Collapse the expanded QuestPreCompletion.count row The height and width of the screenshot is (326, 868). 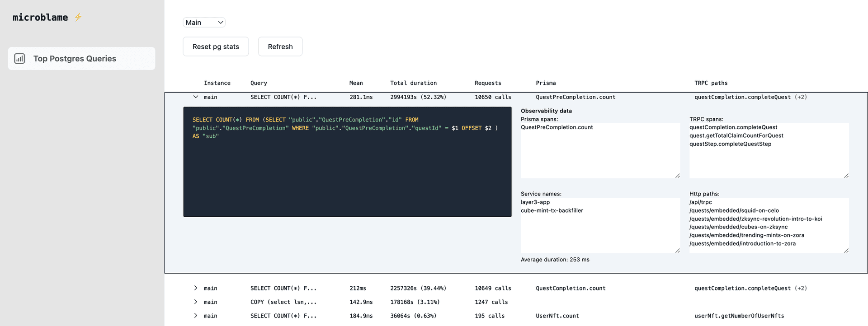point(196,97)
